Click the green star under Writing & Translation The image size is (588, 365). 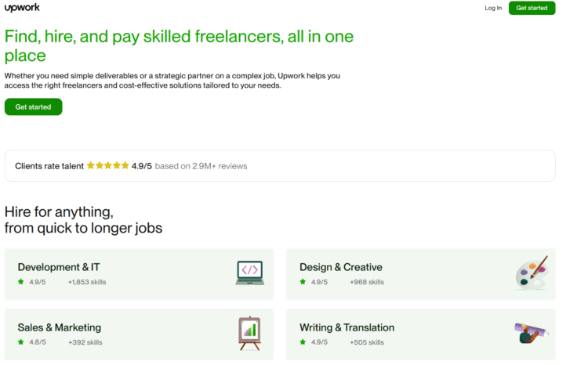(303, 342)
